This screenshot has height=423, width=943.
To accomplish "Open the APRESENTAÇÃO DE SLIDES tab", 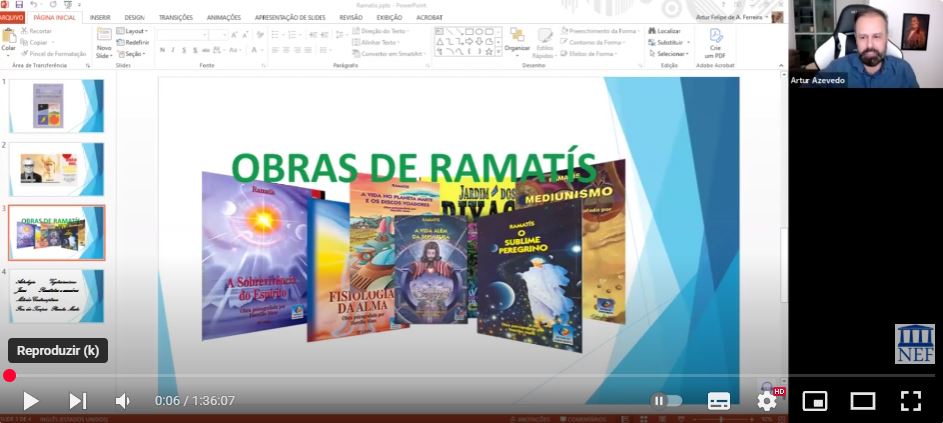I will click(x=290, y=17).
